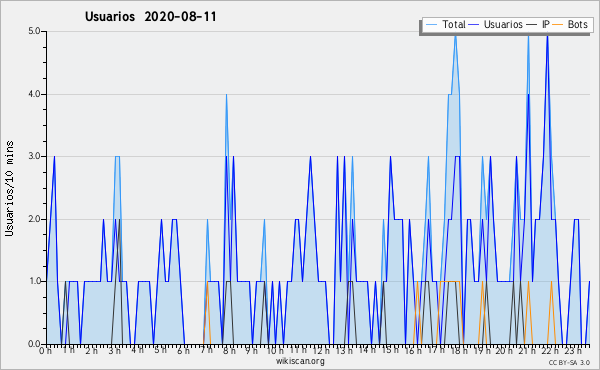Click the light blue Total legend line
The height and width of the screenshot is (370, 600).
click(x=431, y=25)
